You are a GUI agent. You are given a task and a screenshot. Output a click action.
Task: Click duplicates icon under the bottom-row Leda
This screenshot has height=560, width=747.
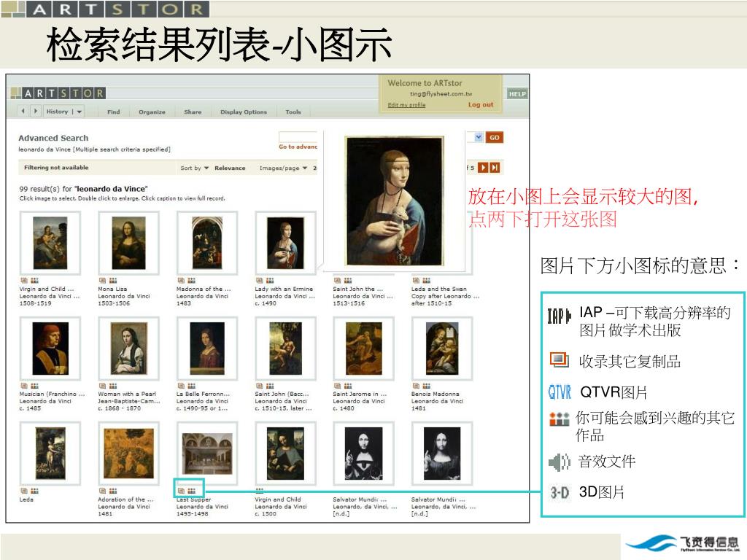pos(24,491)
